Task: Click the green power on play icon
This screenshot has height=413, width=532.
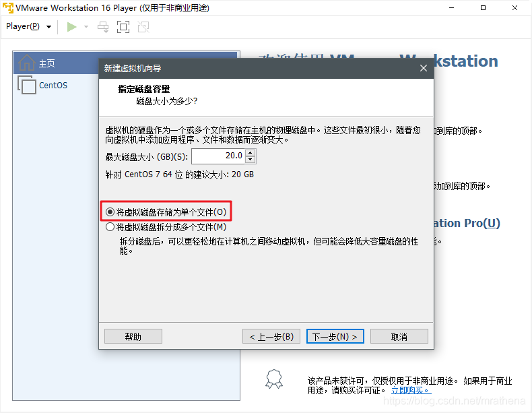Action: coord(71,27)
